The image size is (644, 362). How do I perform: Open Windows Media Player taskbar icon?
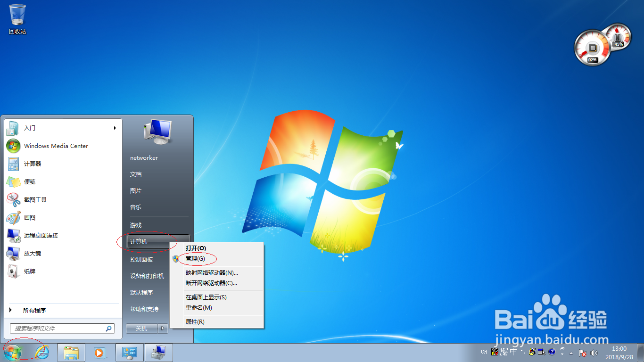tap(100, 353)
